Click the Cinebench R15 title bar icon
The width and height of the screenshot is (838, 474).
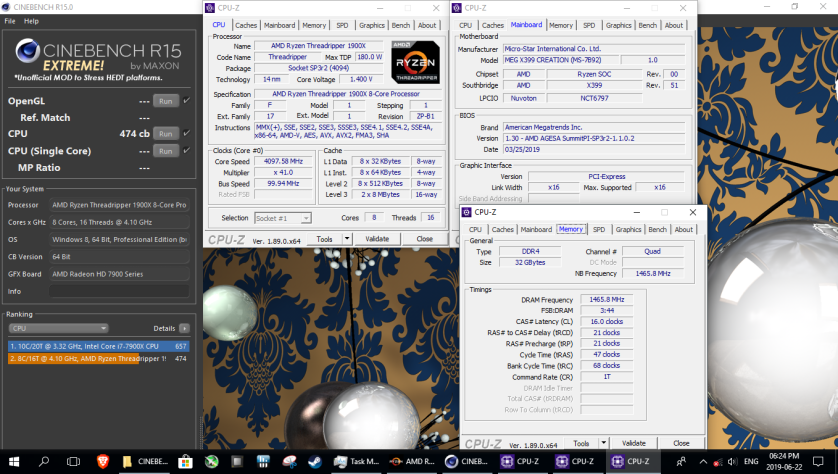pyautogui.click(x=6, y=7)
